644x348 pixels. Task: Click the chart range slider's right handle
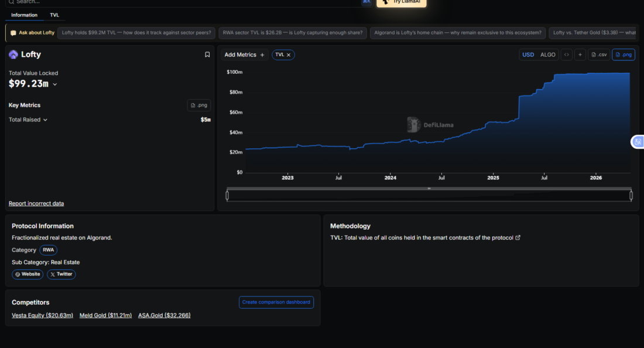pyautogui.click(x=631, y=196)
